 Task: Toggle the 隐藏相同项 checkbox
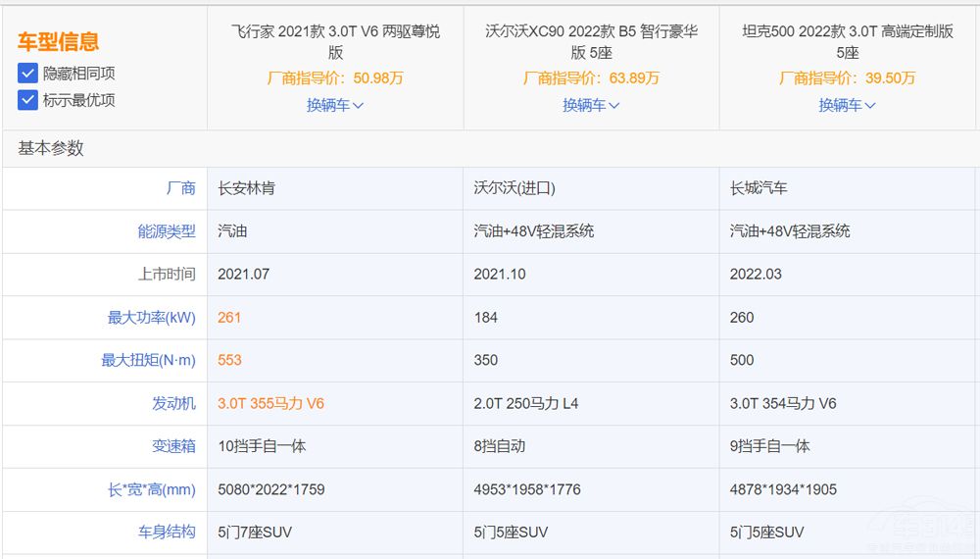[x=27, y=74]
